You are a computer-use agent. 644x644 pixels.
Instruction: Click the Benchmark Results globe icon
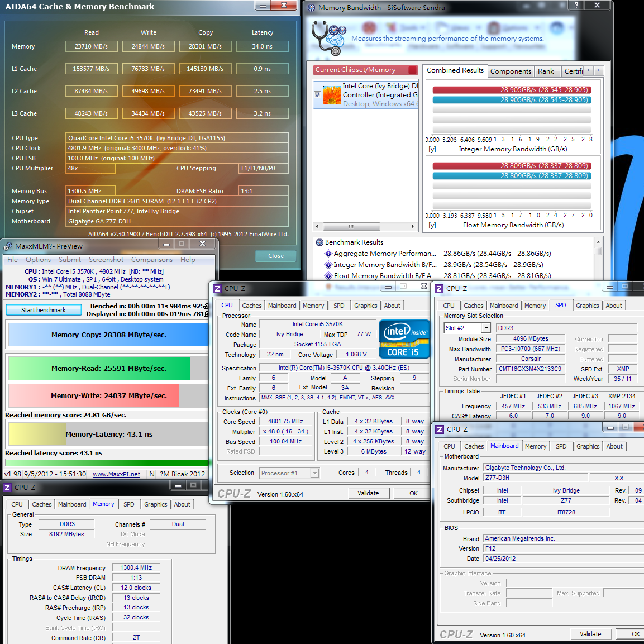click(x=319, y=242)
